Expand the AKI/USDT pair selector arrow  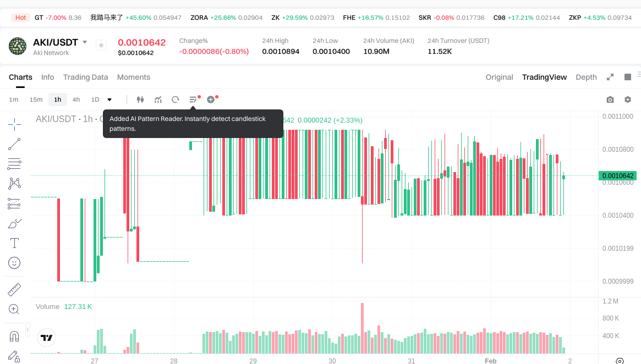pyautogui.click(x=85, y=42)
